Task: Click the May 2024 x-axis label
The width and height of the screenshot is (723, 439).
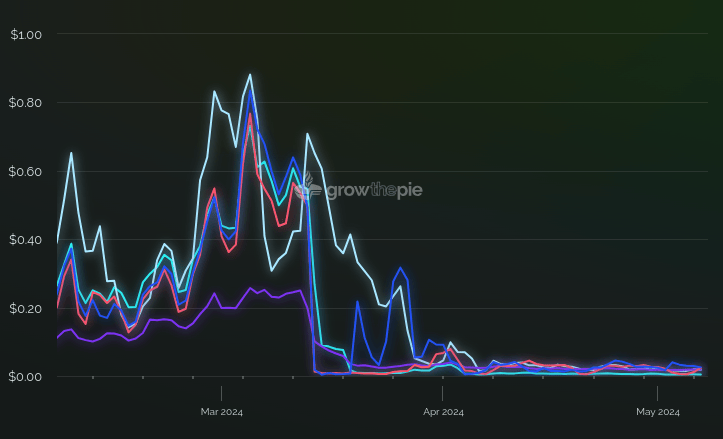Action: click(658, 412)
